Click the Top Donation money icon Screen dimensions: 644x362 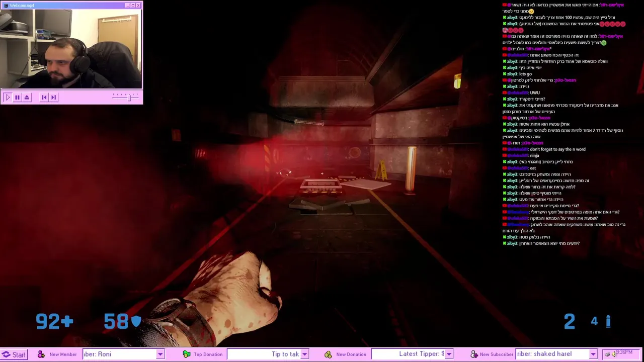click(x=186, y=354)
